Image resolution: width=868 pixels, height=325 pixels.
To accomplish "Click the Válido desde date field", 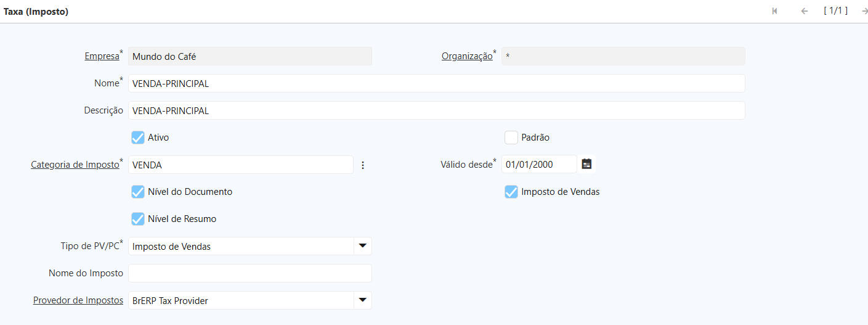I will tap(539, 165).
